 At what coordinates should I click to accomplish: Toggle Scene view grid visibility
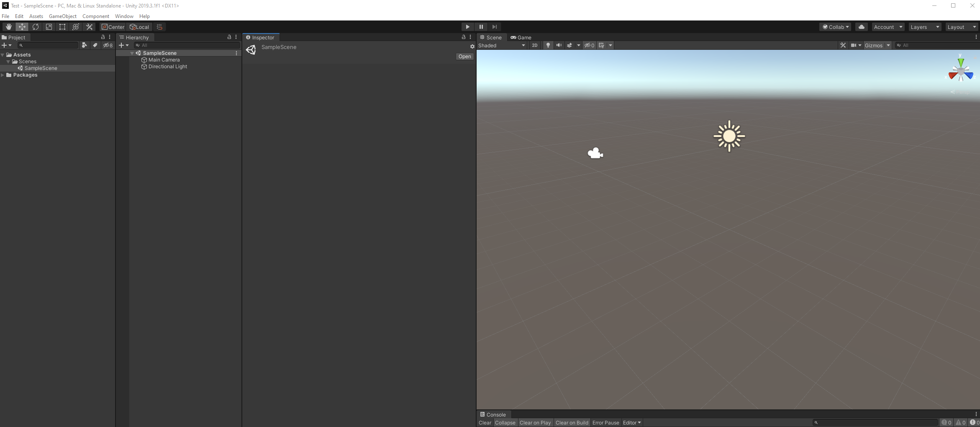[602, 45]
